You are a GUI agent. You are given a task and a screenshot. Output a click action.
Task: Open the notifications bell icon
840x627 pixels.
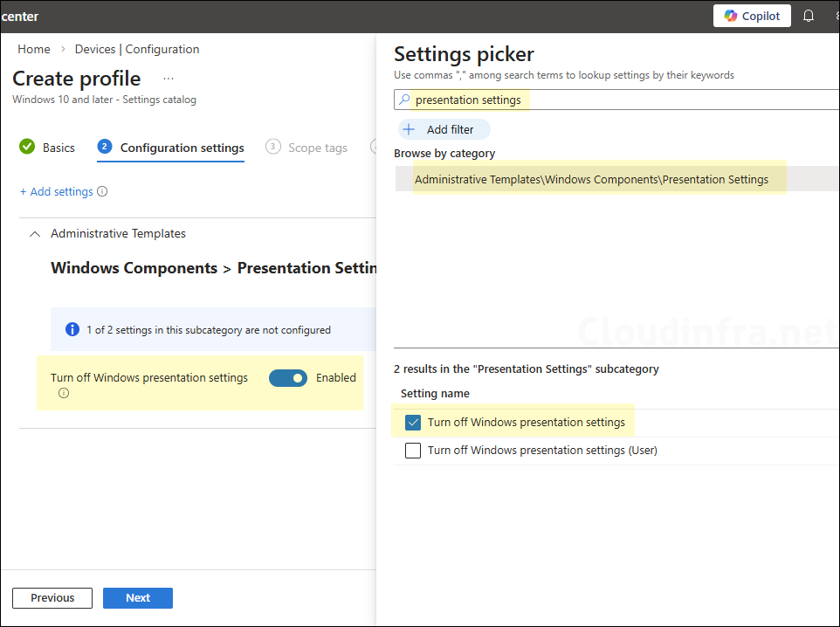pyautogui.click(x=809, y=16)
